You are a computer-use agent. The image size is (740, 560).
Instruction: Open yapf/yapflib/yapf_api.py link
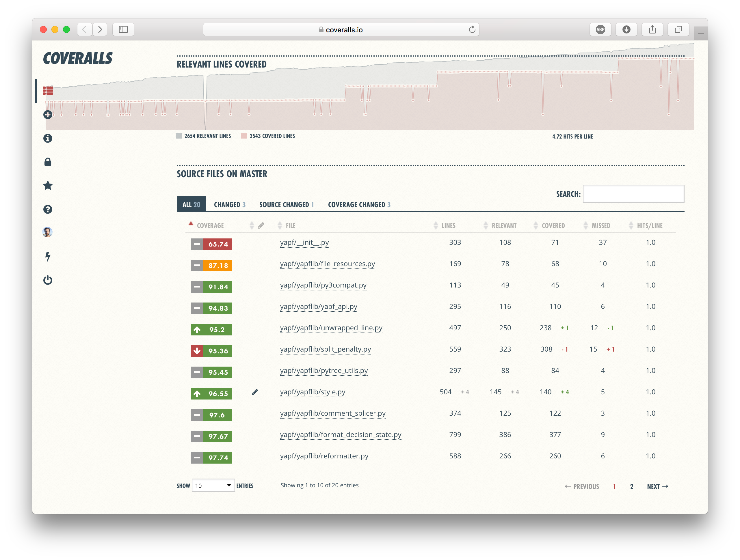319,307
